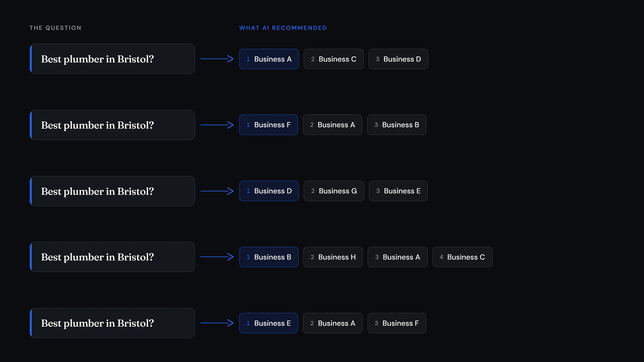Screen dimensions: 644x362
Task: Click Business E ranked third in third row
Action: (x=398, y=191)
